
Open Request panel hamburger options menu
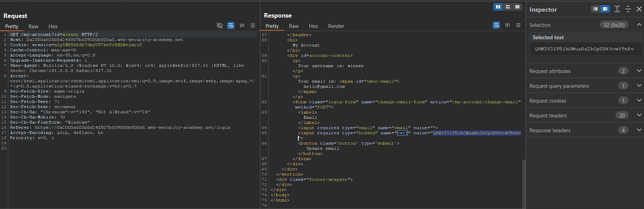coord(253,25)
